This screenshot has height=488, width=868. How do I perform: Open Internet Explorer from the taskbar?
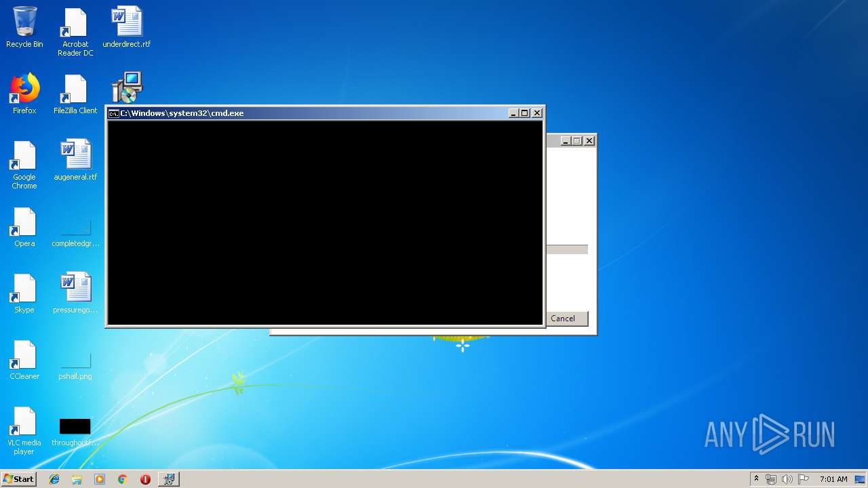click(x=54, y=479)
